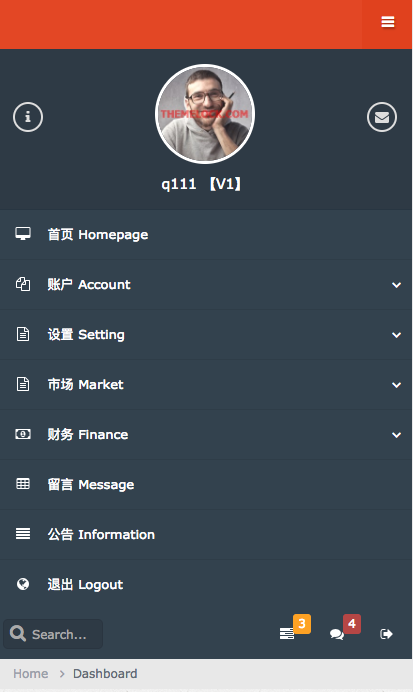Expand the Market menu chevron
The width and height of the screenshot is (413, 692).
coord(396,384)
